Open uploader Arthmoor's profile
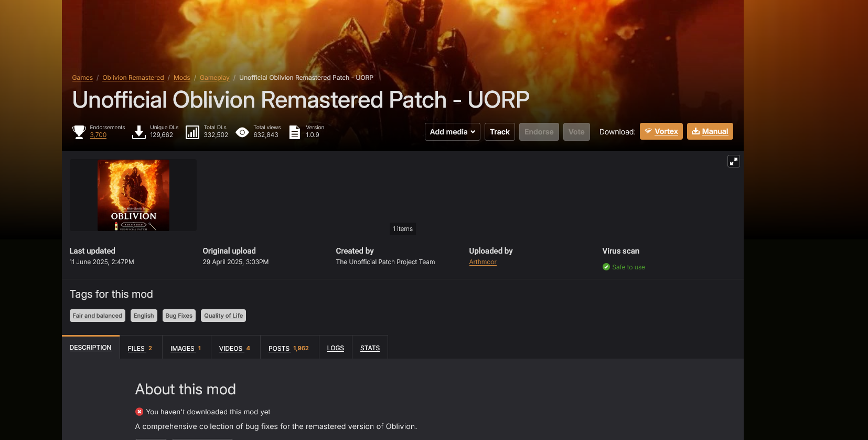Screen dimensions: 868x440 pos(483,262)
